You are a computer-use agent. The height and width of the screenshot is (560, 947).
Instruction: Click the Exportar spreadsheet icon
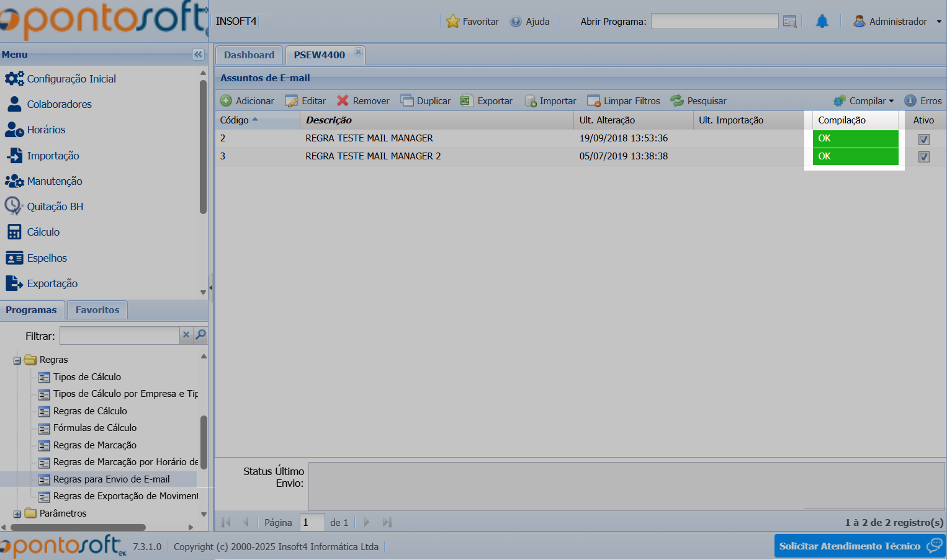467,101
